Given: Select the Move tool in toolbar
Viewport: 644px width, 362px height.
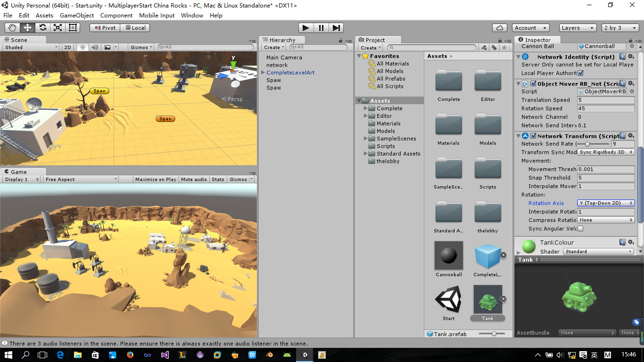Looking at the screenshot, I should [x=27, y=28].
